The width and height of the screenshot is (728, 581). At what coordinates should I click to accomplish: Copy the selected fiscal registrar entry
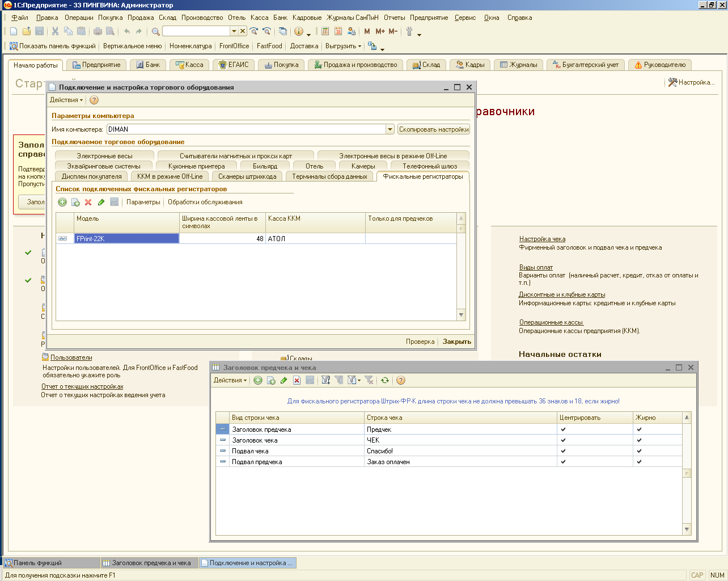[x=75, y=202]
